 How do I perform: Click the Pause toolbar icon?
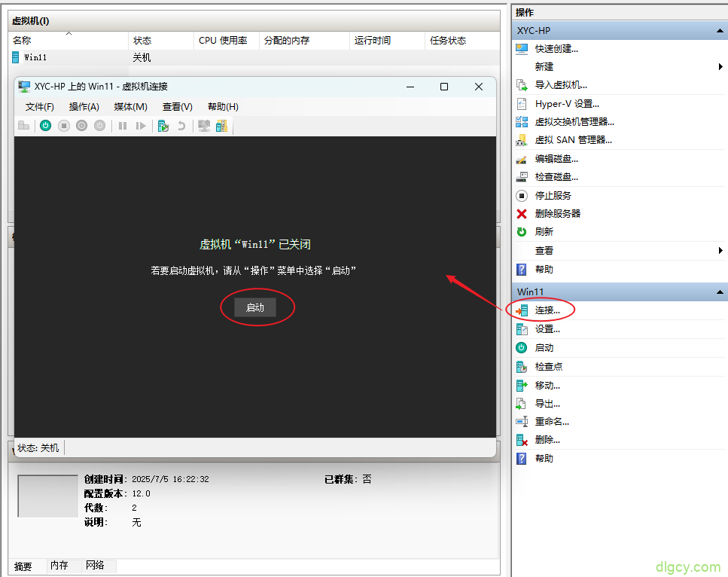(123, 126)
